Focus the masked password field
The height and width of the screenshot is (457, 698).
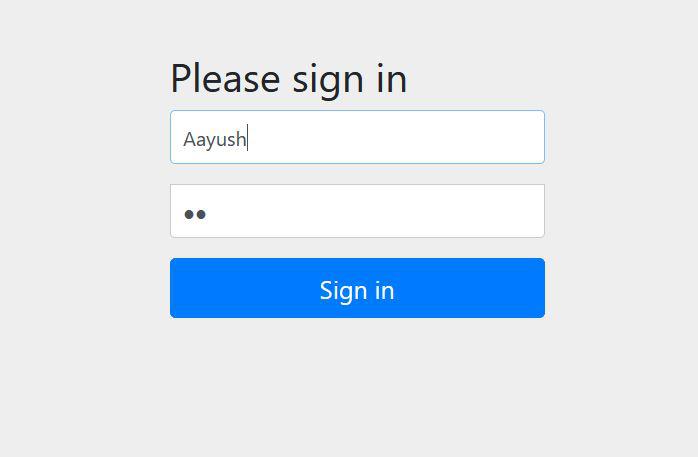(357, 211)
